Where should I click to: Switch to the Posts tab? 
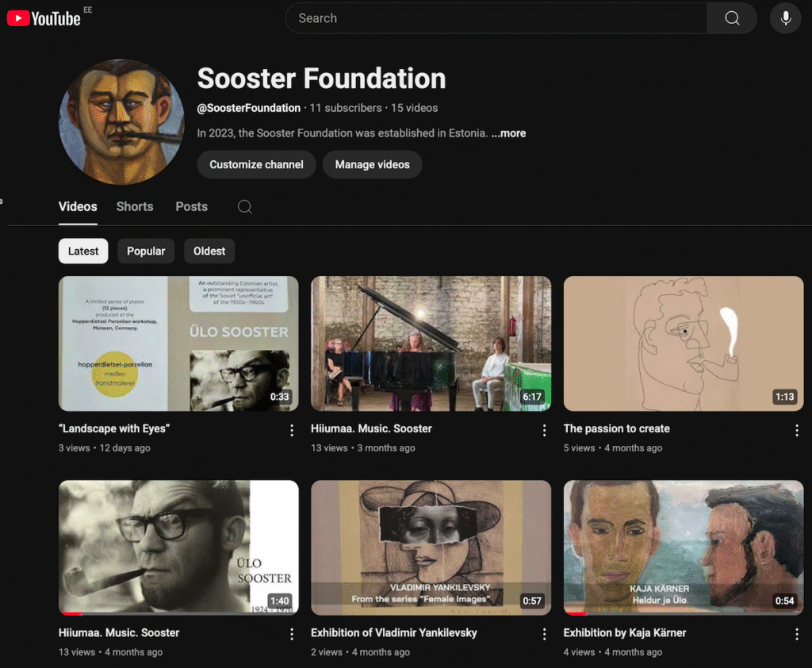tap(192, 207)
